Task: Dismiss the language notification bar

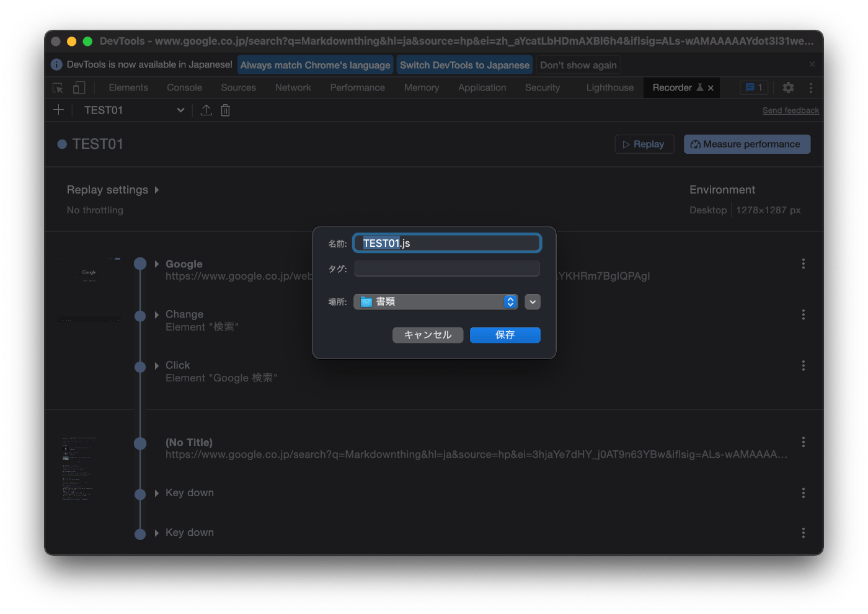Action: (x=812, y=64)
